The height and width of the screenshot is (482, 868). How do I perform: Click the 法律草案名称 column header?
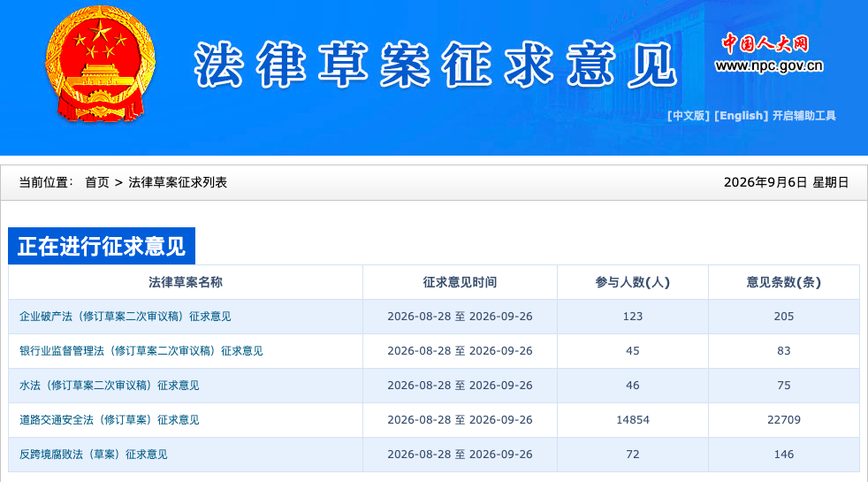[186, 282]
